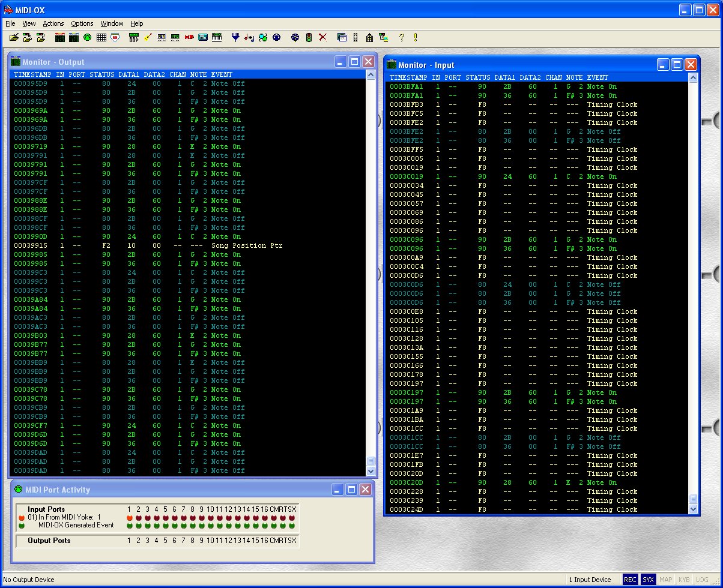
Task: Click the networked computers toolbar icon
Action: pos(383,37)
